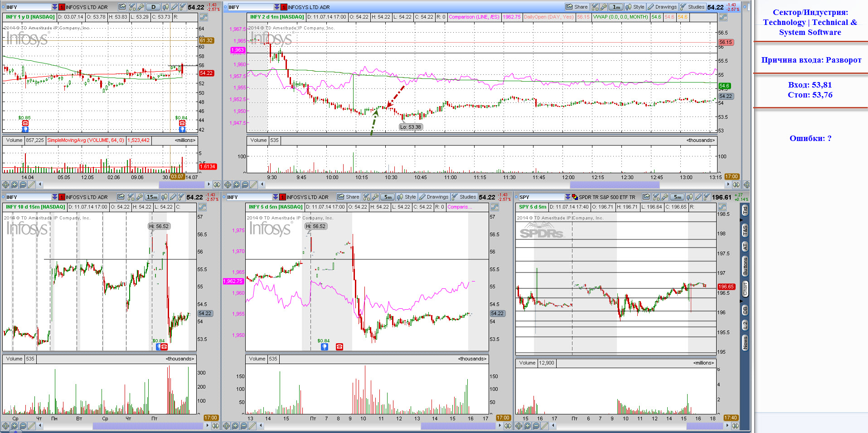The height and width of the screenshot is (433, 868).
Task: Open D timeframe selector on daily chart
Action: tap(153, 7)
